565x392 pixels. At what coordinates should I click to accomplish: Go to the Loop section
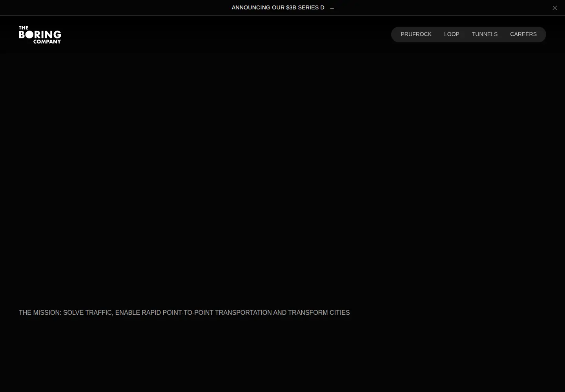point(452,34)
